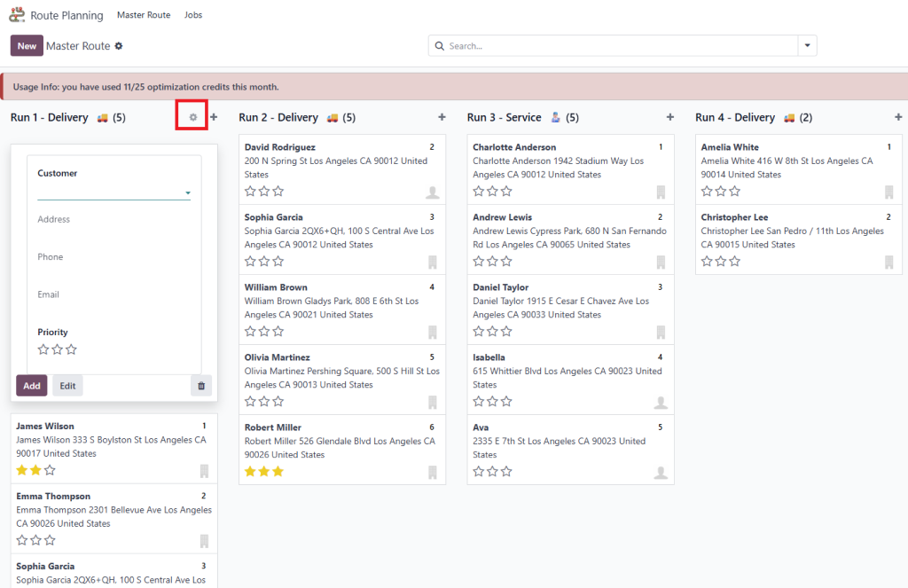Click the Edit button in the form

(x=67, y=386)
